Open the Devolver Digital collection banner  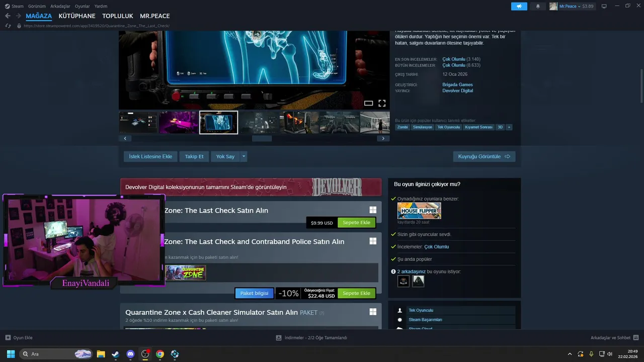pos(251,187)
